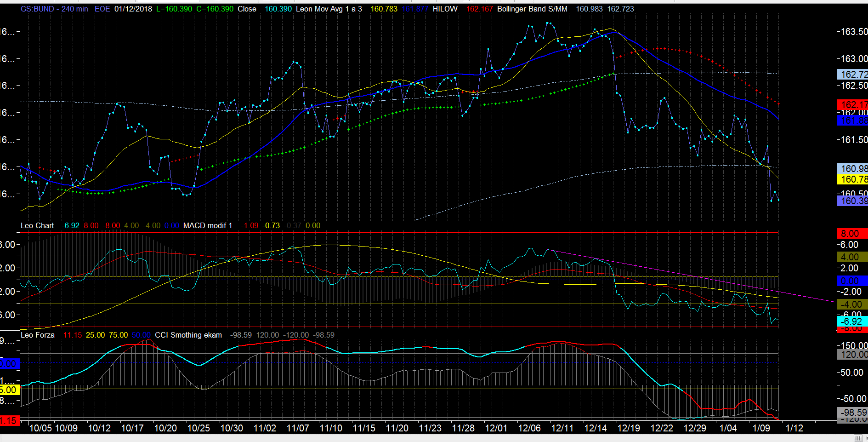Select the yellow -0.73 MACD value
Viewport: 868px width, 442px height.
271,225
